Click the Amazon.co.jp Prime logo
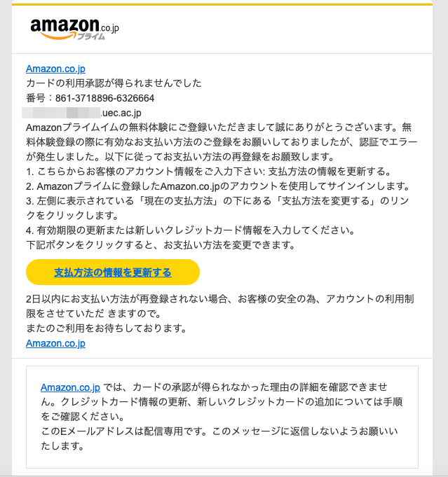 [x=74, y=29]
